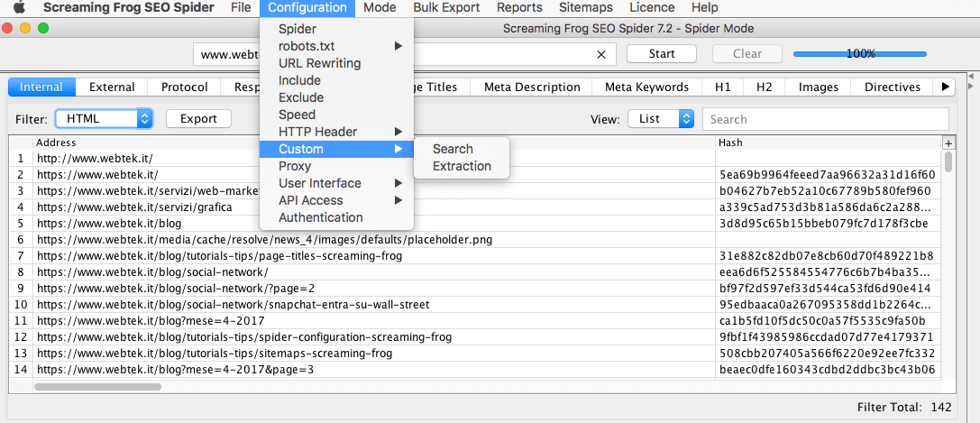Switch to the H2 tab
The image size is (980, 423).
764,87
